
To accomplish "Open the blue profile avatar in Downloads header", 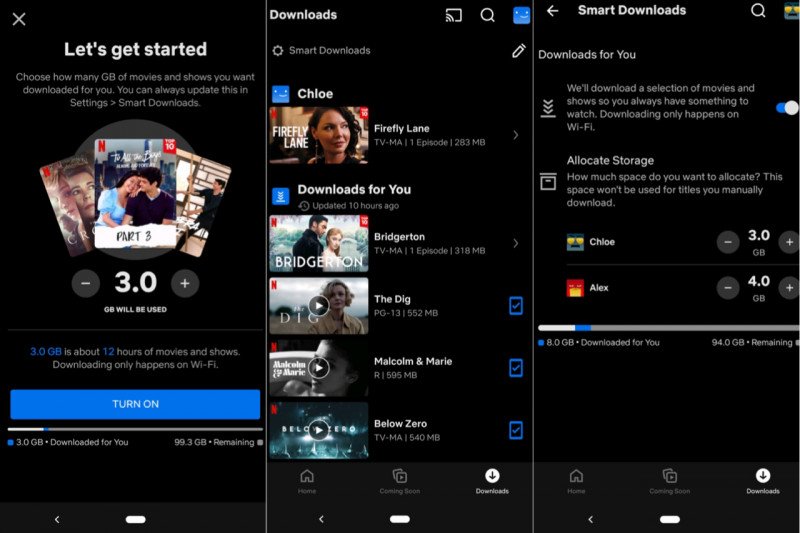I will coord(521,15).
